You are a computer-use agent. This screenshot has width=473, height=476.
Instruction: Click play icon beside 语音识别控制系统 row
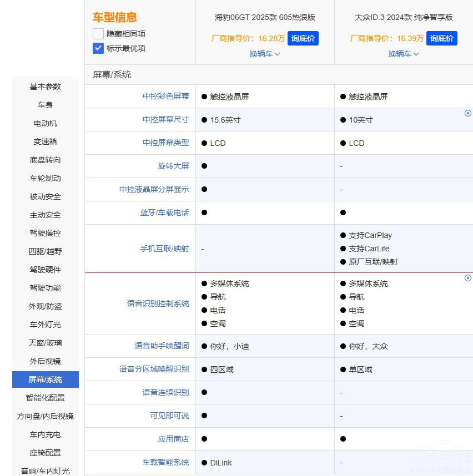pyautogui.click(x=467, y=278)
